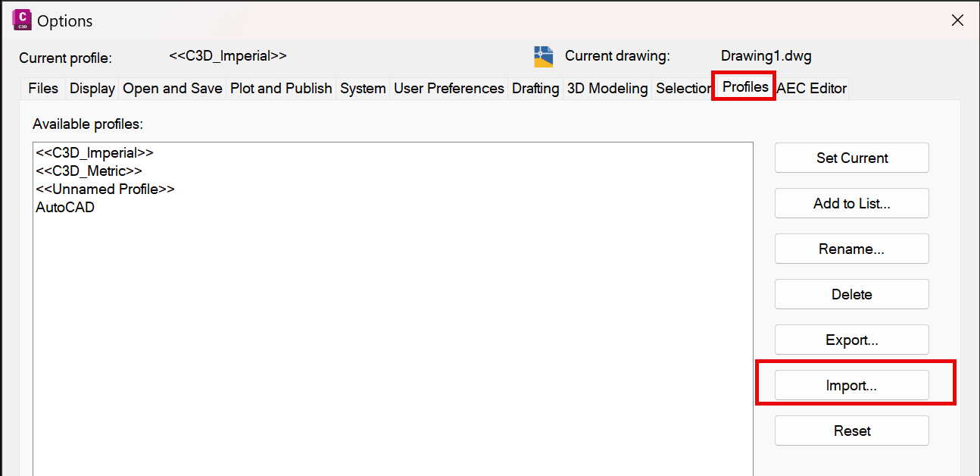Click the Rename button

point(852,249)
